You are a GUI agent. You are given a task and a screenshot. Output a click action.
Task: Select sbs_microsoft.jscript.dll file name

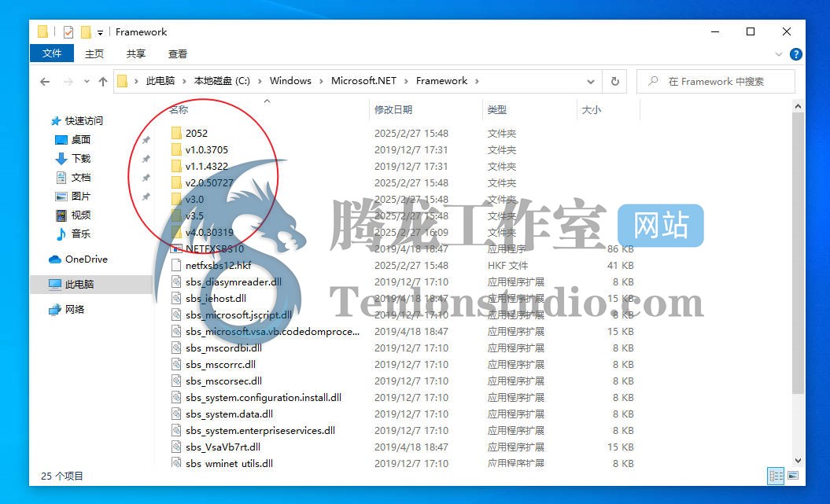pyautogui.click(x=238, y=315)
